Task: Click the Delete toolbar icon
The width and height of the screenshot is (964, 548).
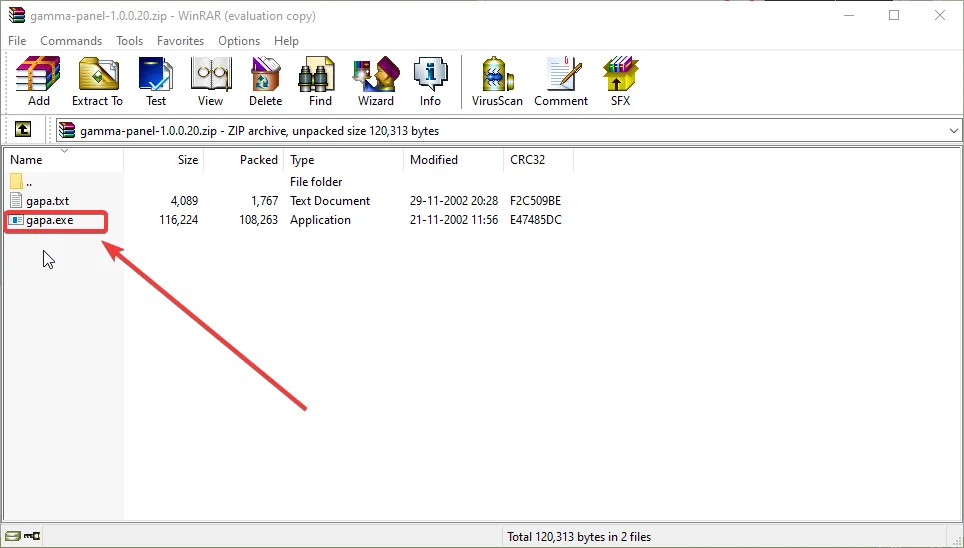Action: pos(265,81)
